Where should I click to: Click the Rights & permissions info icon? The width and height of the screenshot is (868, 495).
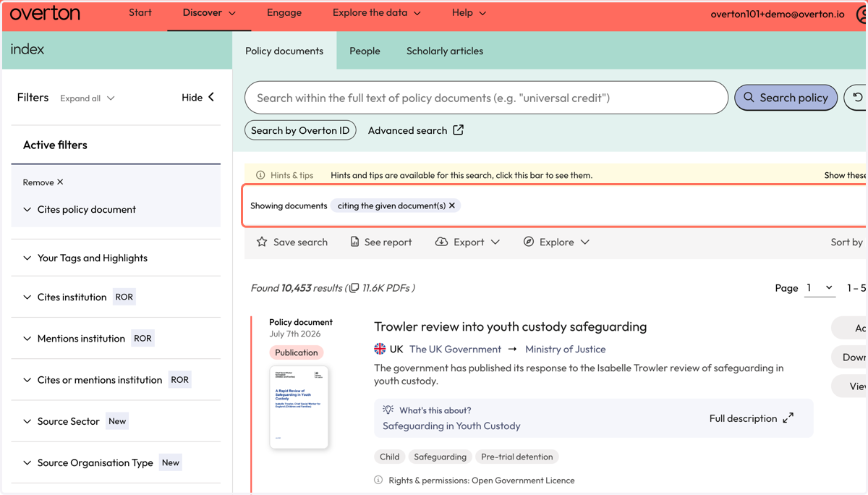378,480
